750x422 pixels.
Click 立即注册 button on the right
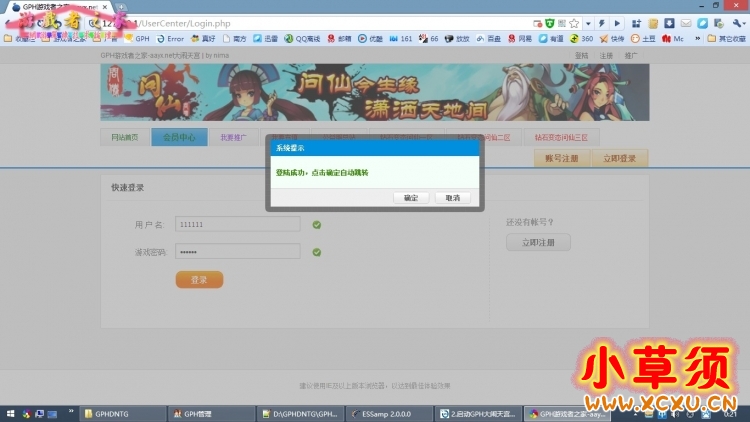coord(538,242)
